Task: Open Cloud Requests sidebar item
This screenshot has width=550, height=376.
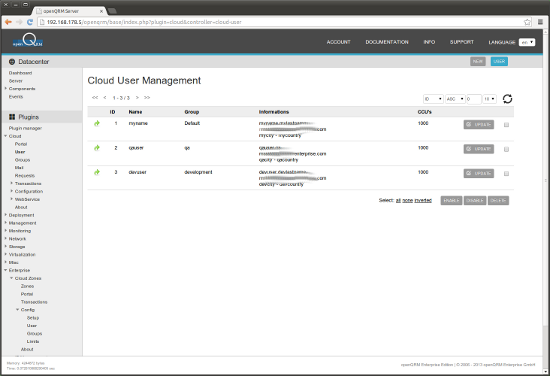Action: coord(25,175)
